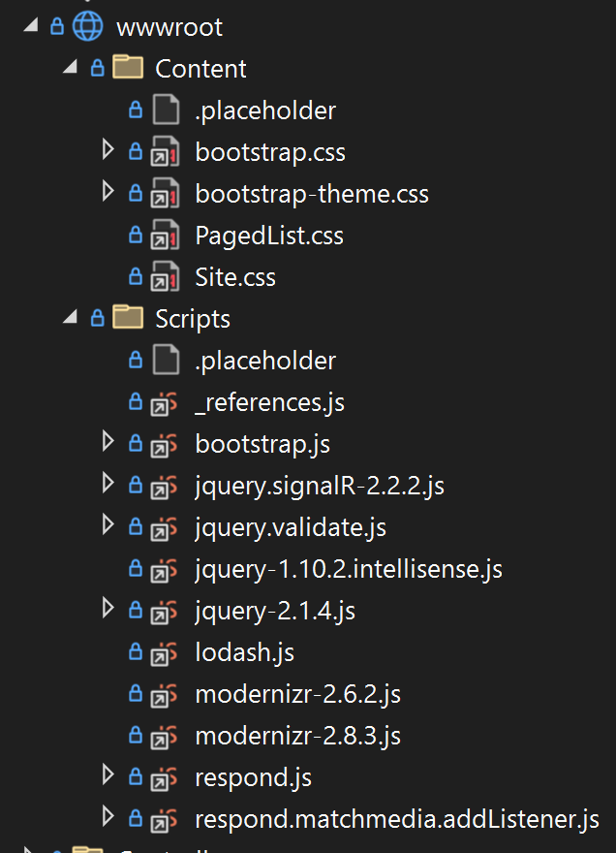Select PagedList.css file name
The image size is (616, 853).
[269, 237]
